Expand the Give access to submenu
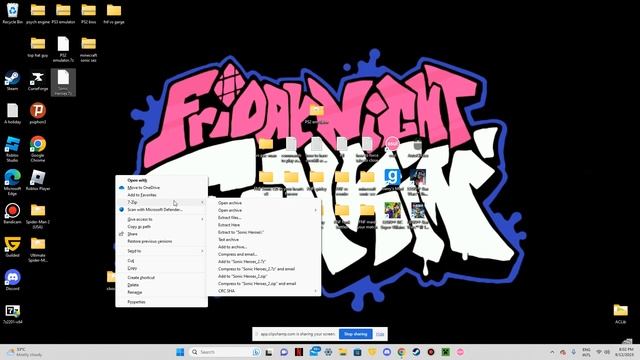This screenshot has width=640, height=360. coord(202,220)
